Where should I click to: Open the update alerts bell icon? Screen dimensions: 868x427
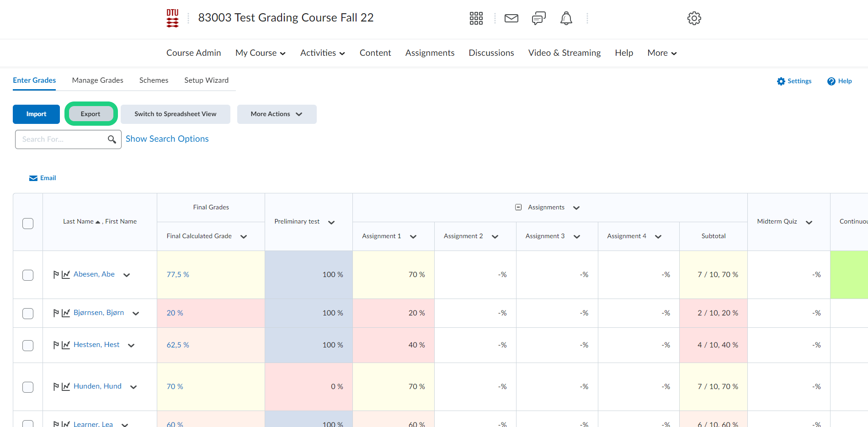coord(566,18)
